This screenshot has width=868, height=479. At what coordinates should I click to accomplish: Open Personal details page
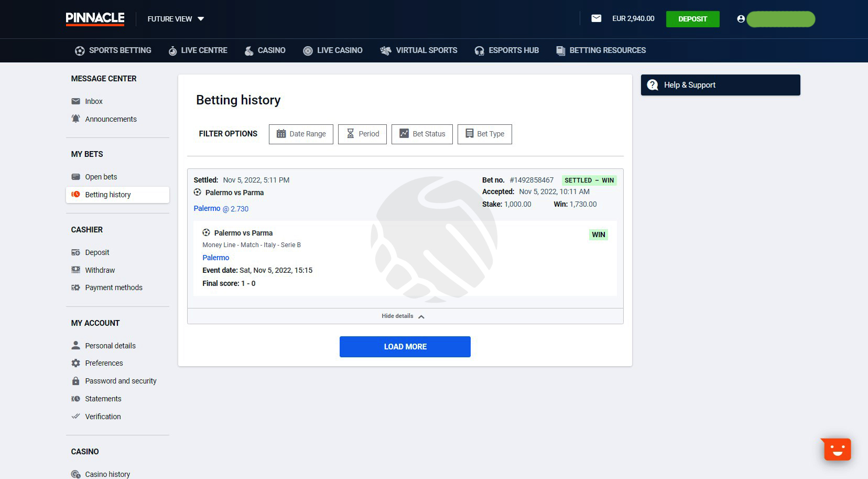(110, 346)
